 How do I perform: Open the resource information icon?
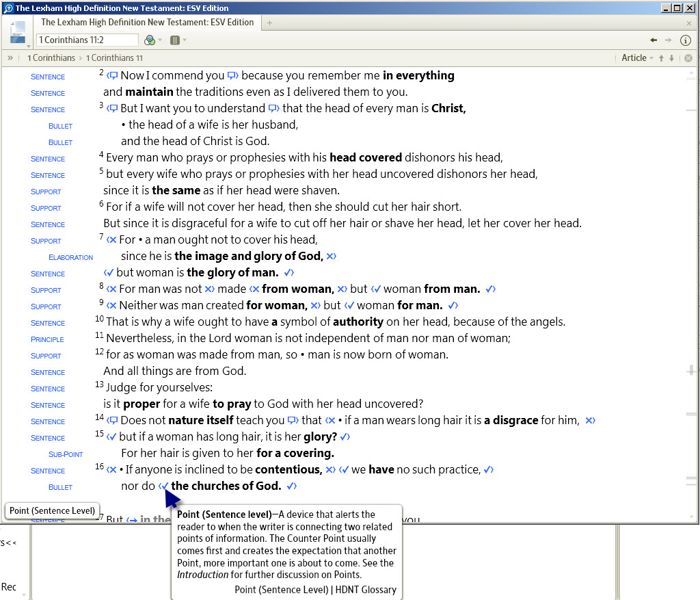point(686,40)
